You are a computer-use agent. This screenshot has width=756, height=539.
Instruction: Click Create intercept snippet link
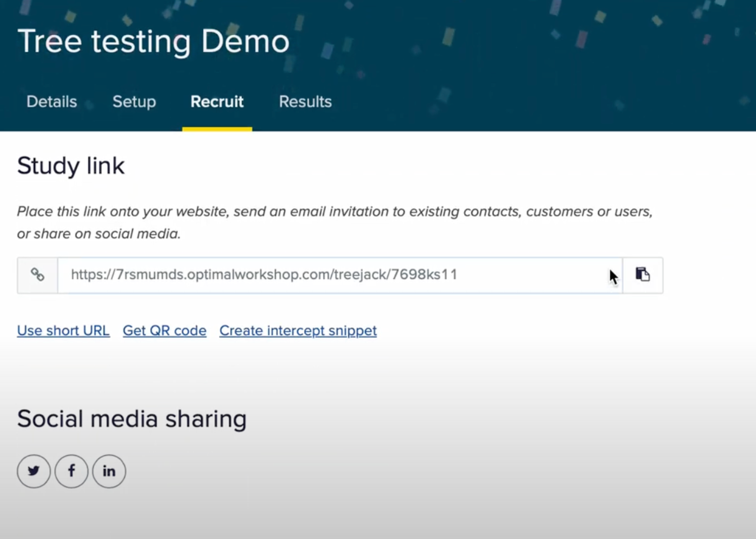click(x=298, y=331)
